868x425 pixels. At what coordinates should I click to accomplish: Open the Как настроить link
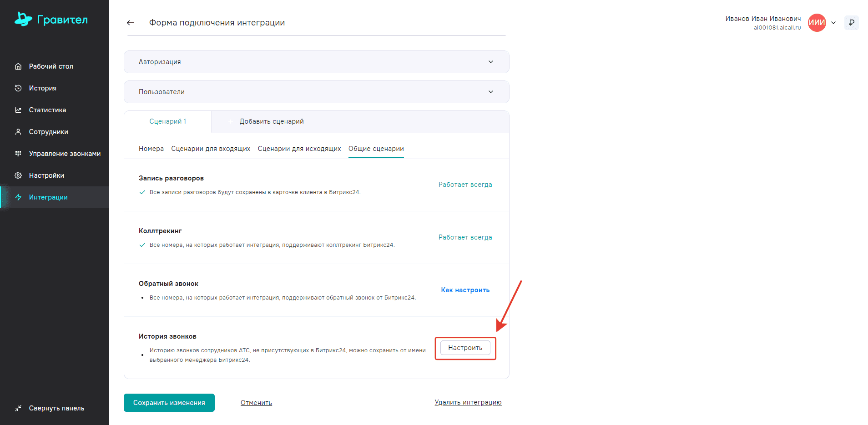465,290
